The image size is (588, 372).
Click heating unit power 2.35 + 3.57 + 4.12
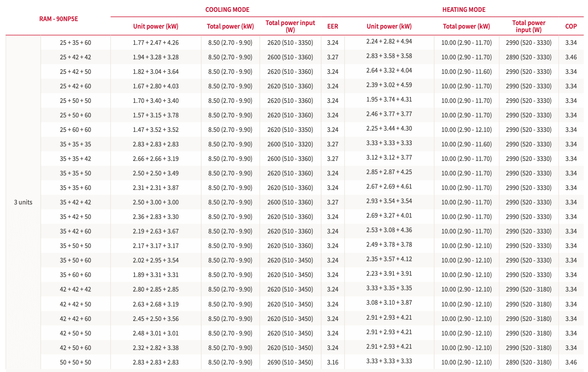(389, 259)
